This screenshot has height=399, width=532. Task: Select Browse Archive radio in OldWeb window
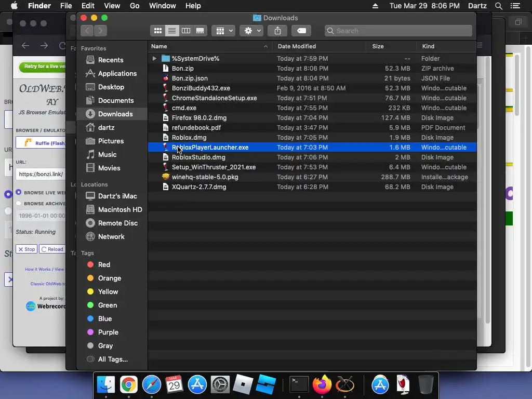[x=19, y=203]
